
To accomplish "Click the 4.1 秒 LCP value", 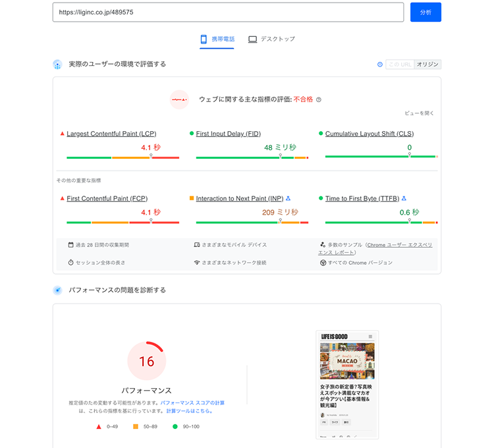I will [151, 148].
